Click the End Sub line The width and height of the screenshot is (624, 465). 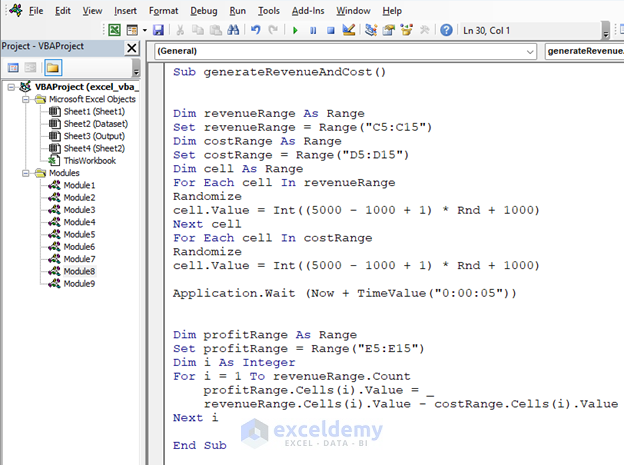pyautogui.click(x=200, y=445)
